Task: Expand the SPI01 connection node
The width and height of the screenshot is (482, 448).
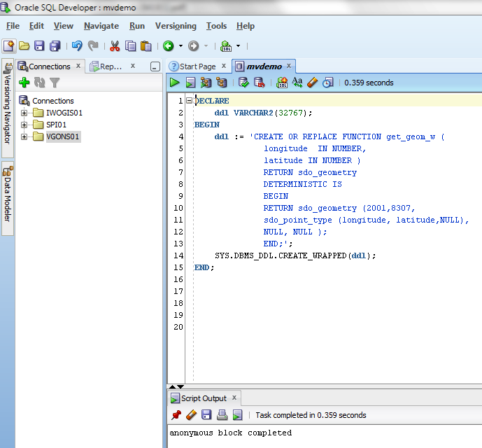Action: coord(24,125)
